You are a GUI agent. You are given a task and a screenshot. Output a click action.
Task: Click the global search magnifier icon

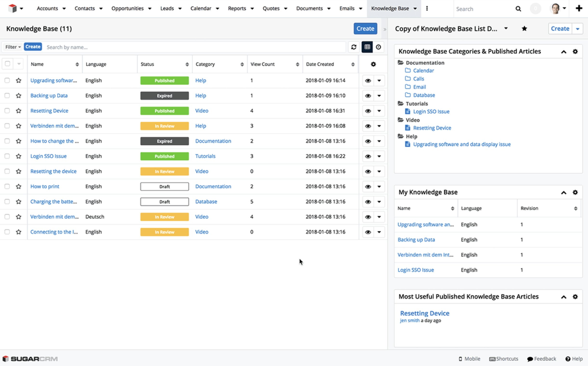[518, 9]
